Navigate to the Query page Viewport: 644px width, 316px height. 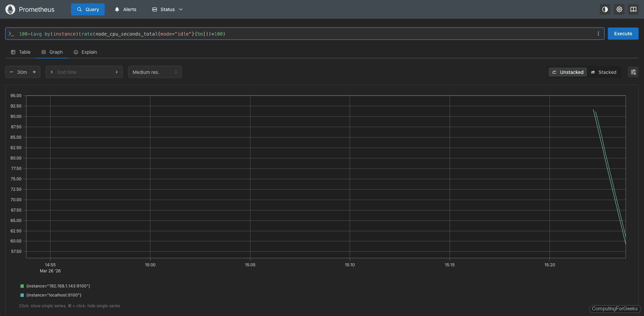coord(88,9)
